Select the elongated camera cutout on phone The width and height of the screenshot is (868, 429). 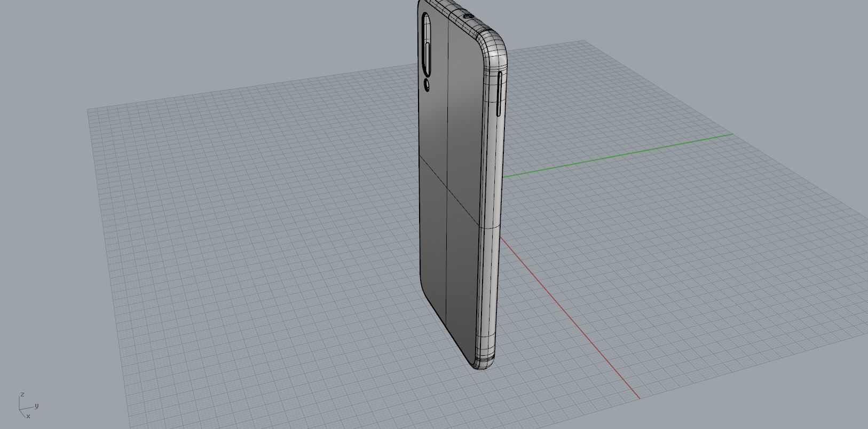(427, 45)
